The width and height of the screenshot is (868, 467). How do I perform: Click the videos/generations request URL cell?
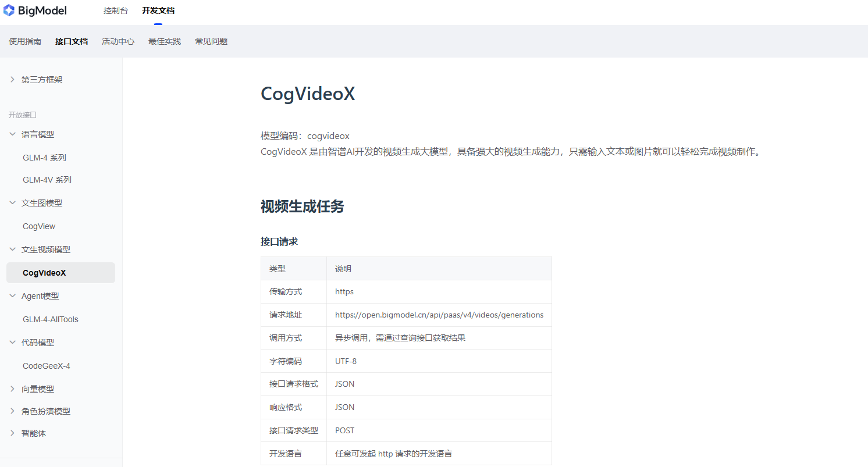pyautogui.click(x=439, y=315)
